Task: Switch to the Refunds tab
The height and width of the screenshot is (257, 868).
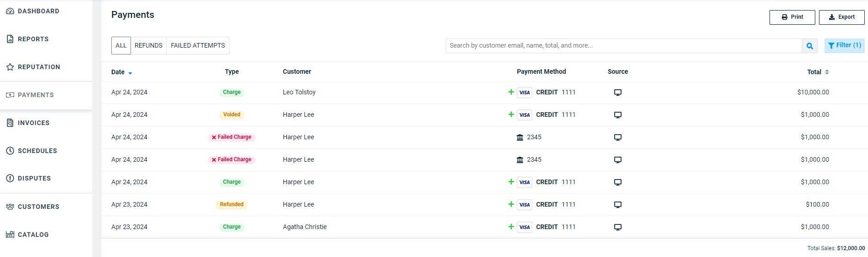Action: click(148, 46)
